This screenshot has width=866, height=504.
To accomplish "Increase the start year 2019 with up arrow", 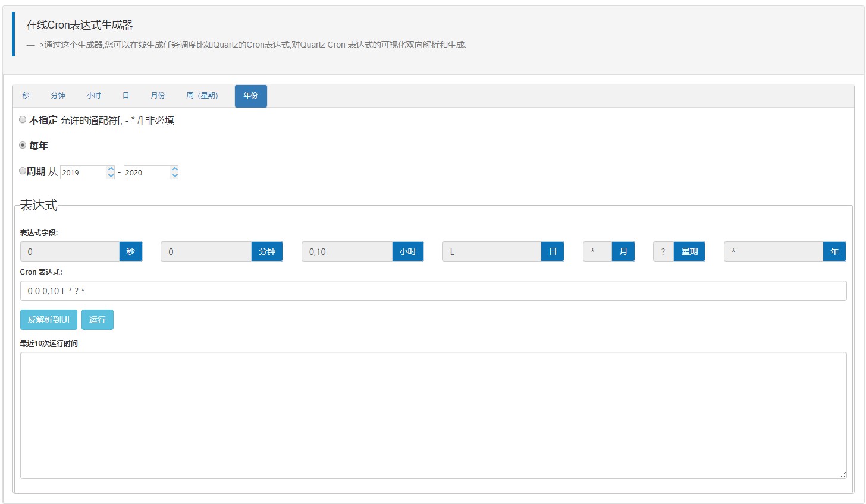I will pyautogui.click(x=111, y=169).
